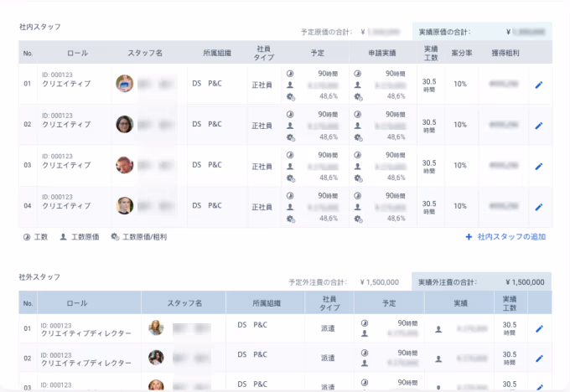Edit external staff row 01 pencil icon
This screenshot has width=570, height=392.
[539, 328]
